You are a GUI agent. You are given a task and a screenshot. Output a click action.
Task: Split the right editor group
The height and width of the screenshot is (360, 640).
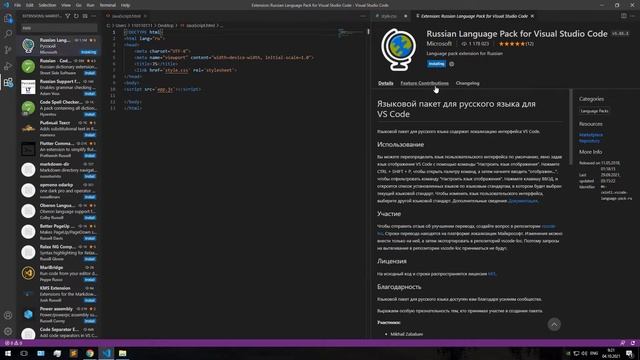coord(624,16)
